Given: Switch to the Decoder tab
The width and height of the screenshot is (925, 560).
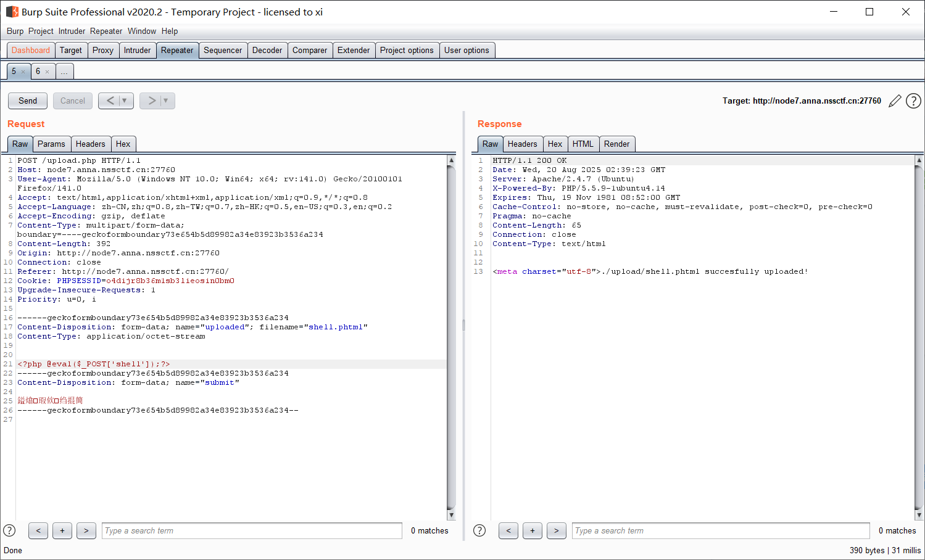Looking at the screenshot, I should [x=267, y=51].
